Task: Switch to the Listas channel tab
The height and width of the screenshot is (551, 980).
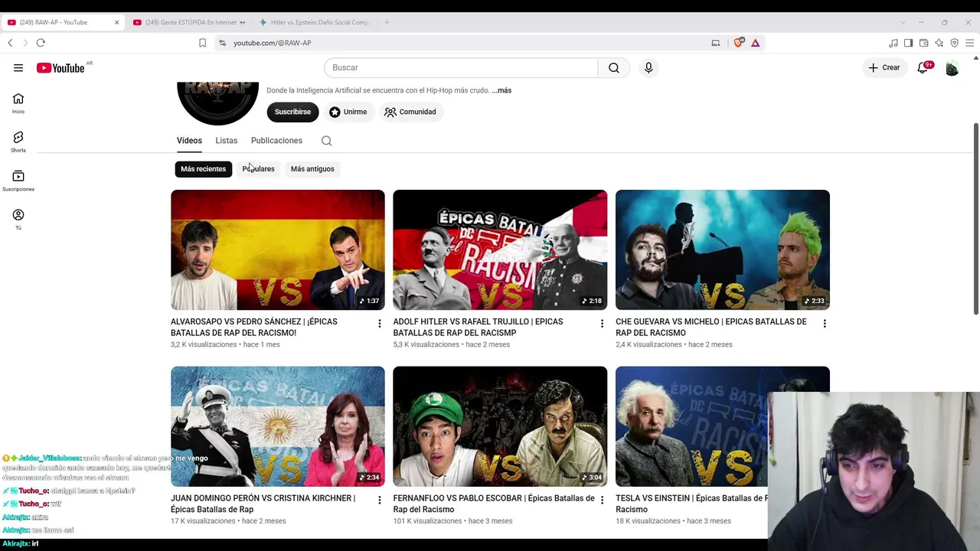Action: point(227,141)
